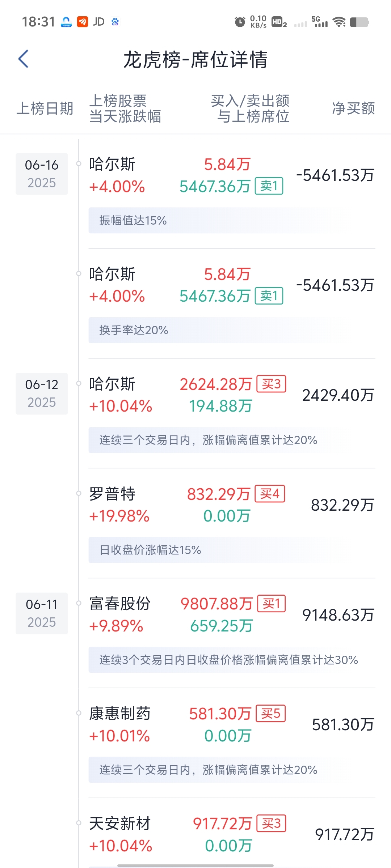Tap the 买3 badge beside 2624.28万
Viewport: 391px width, 868px height.
point(271,384)
